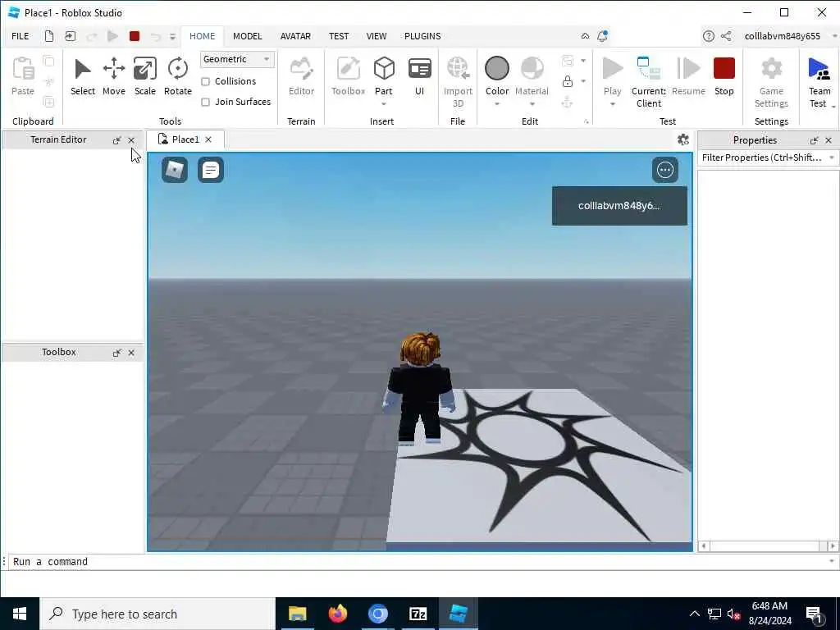Choose the Scale tool
Screen dimensions: 840x630
click(x=144, y=76)
